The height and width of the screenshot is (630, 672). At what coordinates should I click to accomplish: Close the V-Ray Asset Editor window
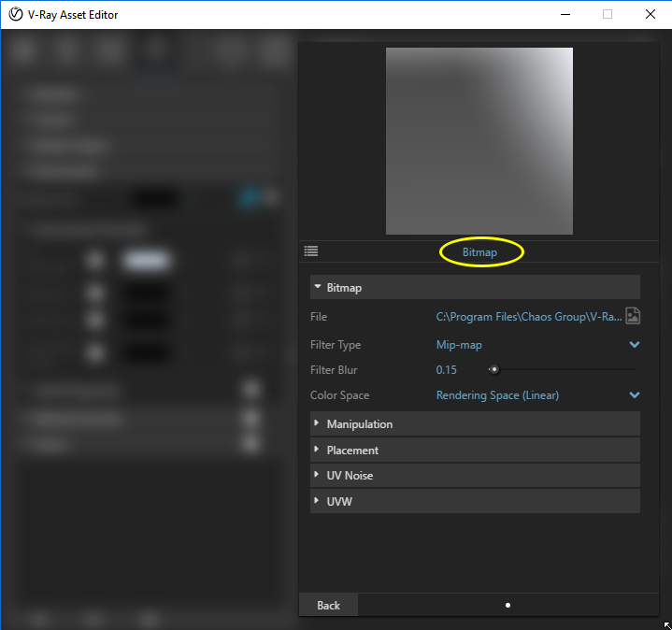click(651, 14)
